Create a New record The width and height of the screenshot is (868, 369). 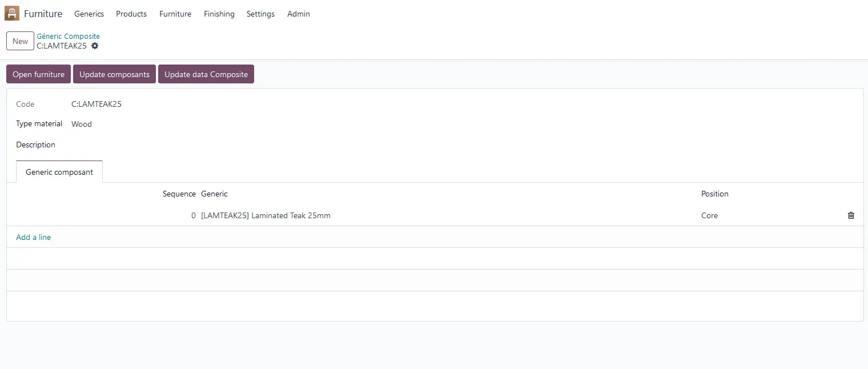point(20,41)
